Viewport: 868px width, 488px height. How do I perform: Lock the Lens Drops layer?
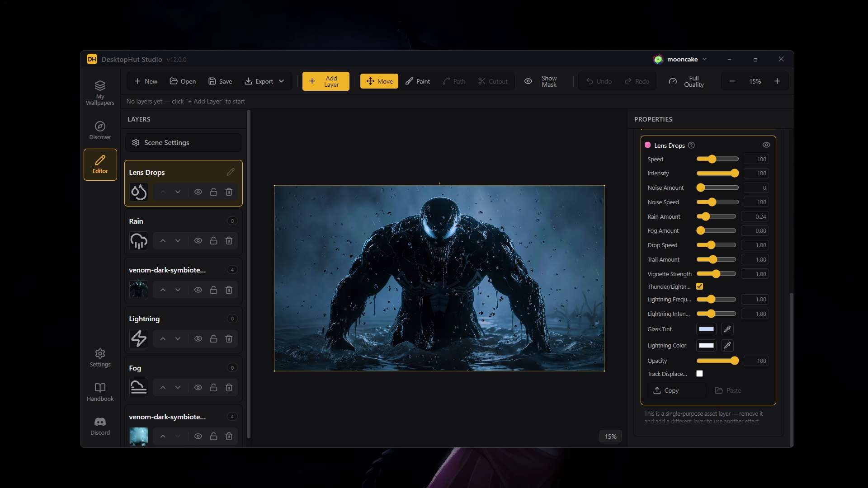coord(213,192)
